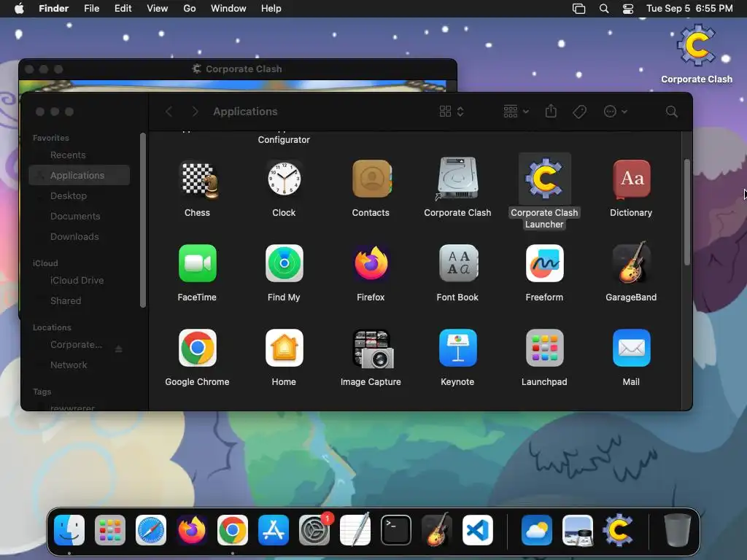The height and width of the screenshot is (560, 747).
Task: Click the Corporate Clash window title bar
Action: (x=238, y=69)
